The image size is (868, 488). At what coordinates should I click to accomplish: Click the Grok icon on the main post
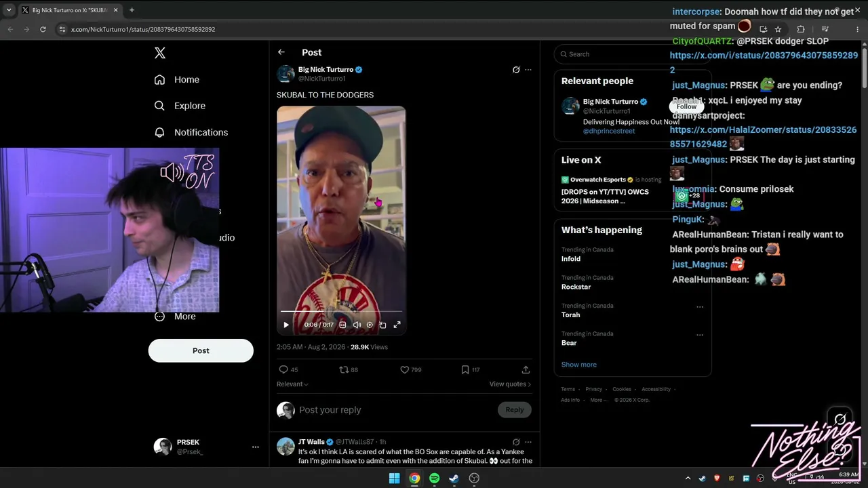pos(516,70)
